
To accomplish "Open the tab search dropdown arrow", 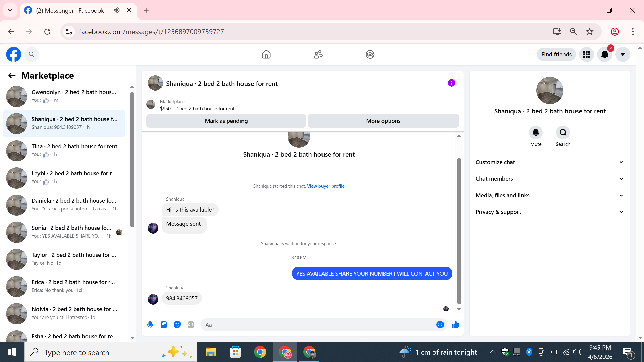I will pos(10,10).
